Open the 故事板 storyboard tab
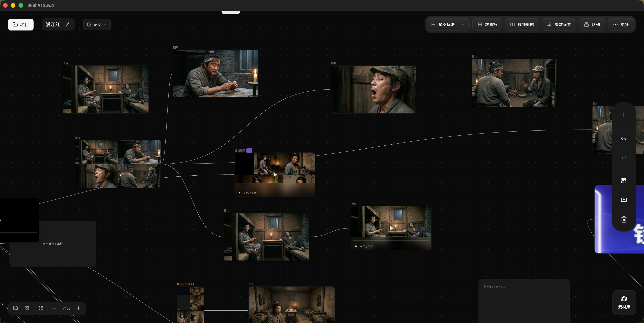The width and height of the screenshot is (644, 323). coord(487,24)
